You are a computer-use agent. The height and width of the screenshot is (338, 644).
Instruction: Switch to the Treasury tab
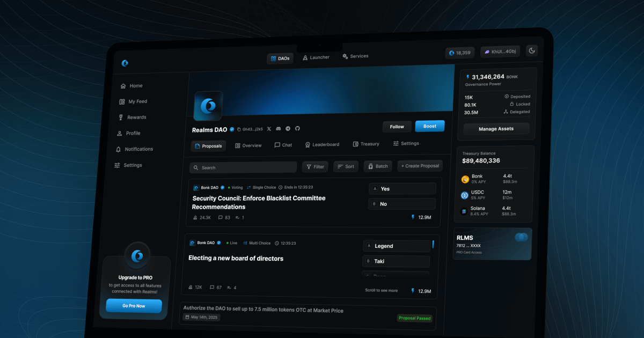click(366, 144)
